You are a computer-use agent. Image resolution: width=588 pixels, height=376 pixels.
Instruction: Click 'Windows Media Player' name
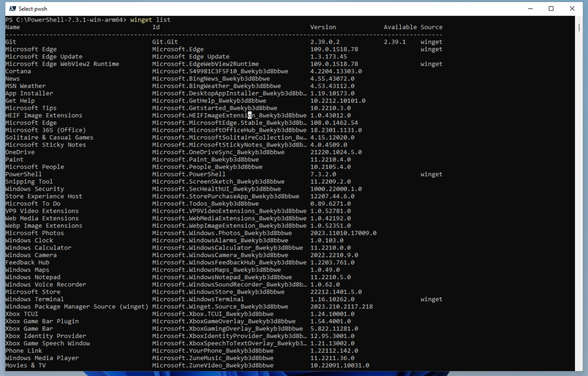click(42, 358)
